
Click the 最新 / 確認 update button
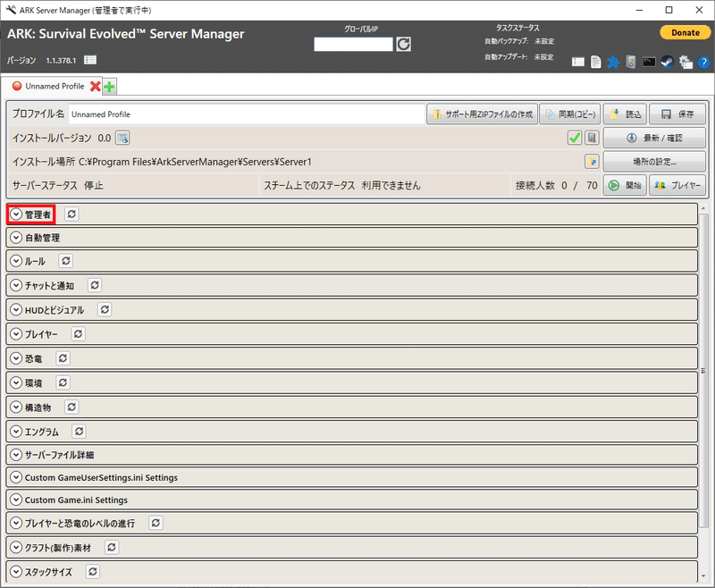[x=654, y=138]
